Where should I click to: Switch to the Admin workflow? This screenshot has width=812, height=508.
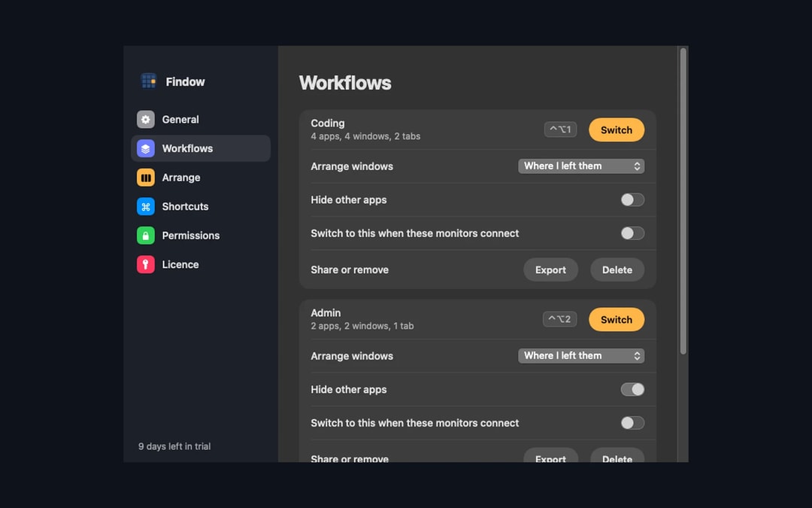coord(617,319)
